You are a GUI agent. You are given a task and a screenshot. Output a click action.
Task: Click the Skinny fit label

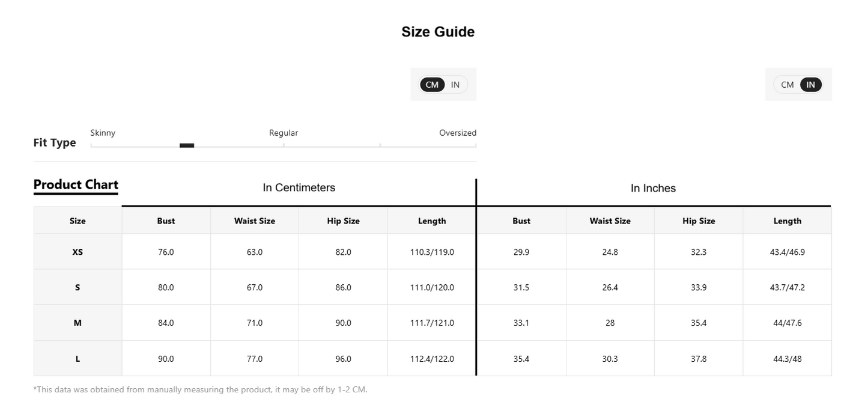(103, 133)
